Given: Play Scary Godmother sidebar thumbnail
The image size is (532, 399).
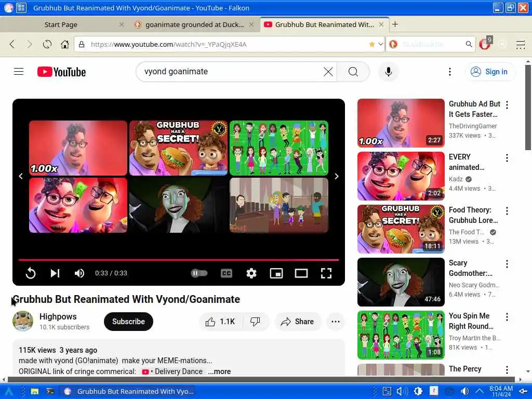Looking at the screenshot, I should (401, 282).
